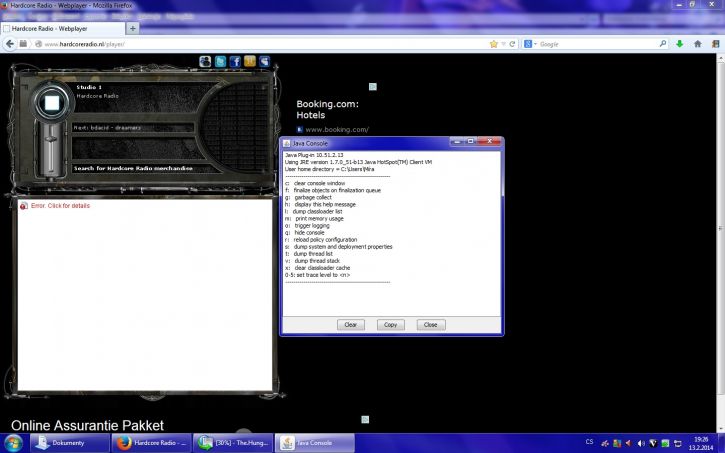Viewport: 725px width, 453px height.
Task: Click the speaker volume icon in the tray
Action: point(641,443)
